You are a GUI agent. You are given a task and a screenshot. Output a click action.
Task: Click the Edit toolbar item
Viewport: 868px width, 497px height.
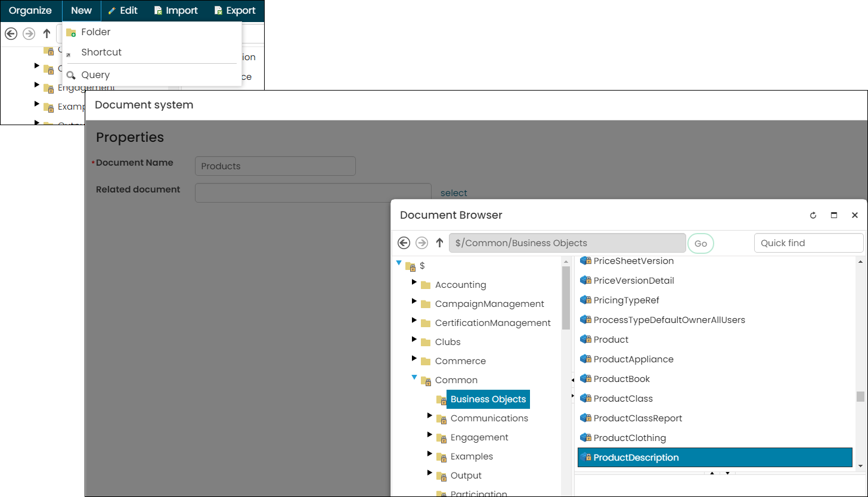click(123, 11)
